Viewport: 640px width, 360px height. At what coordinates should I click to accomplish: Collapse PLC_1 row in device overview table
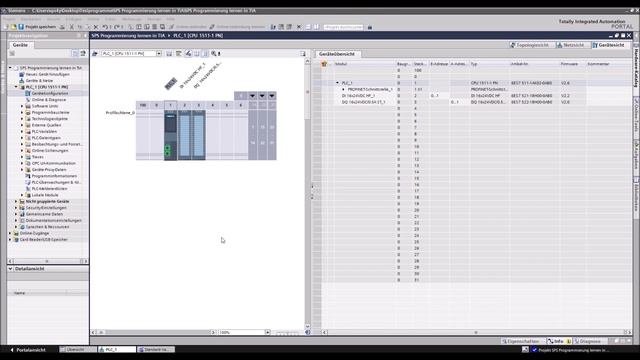(337, 83)
